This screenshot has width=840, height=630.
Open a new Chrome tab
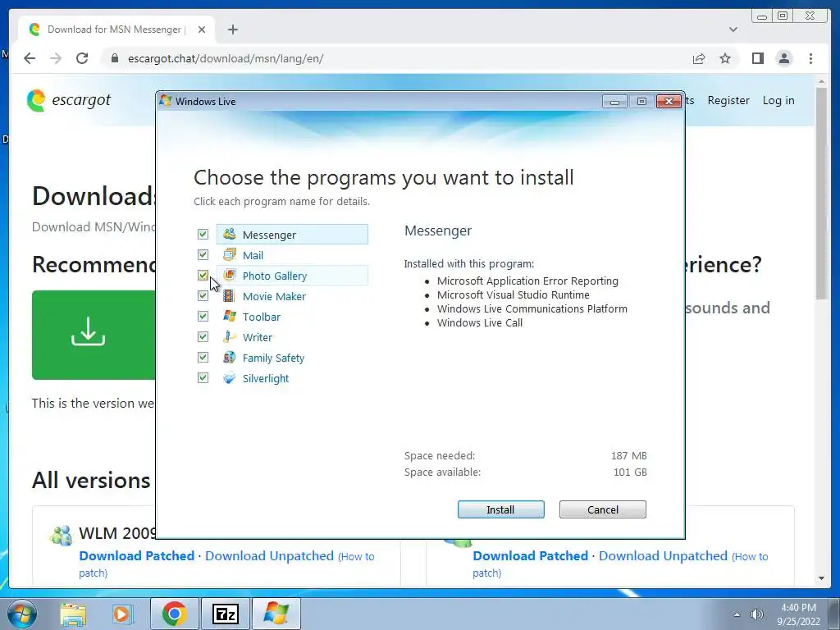click(232, 30)
